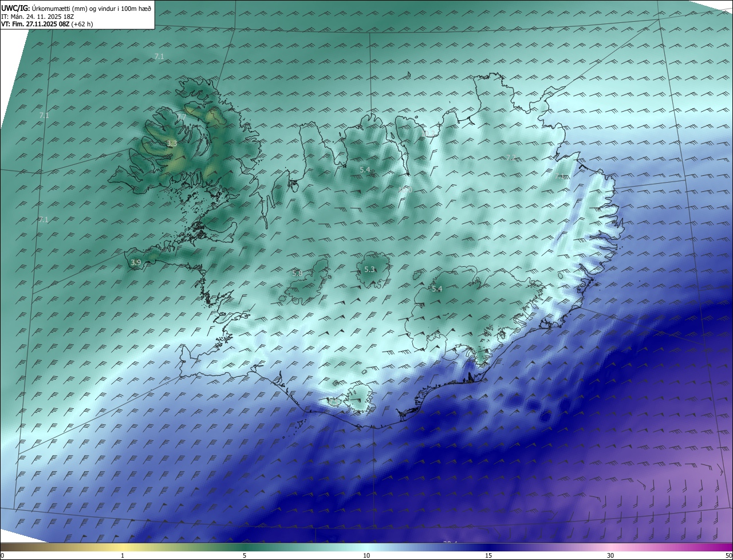Screen dimensions: 733x560
Task: Select the 'IT: Mán. 24. 11. 2025 18Z' line
Action: [38, 17]
